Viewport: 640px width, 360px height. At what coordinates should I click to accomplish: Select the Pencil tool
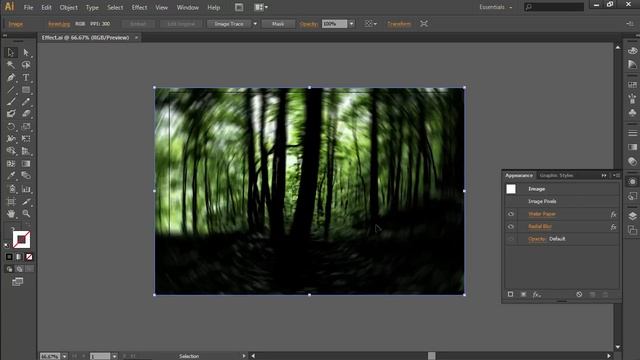(26, 102)
